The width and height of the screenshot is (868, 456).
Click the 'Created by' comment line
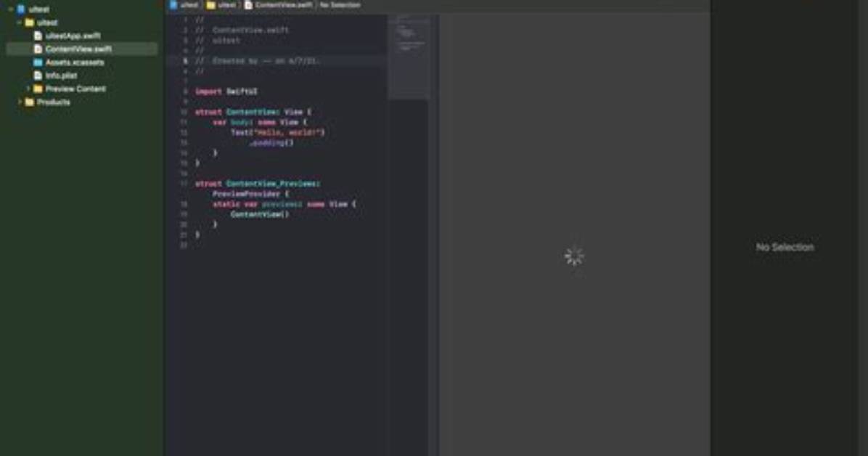258,61
